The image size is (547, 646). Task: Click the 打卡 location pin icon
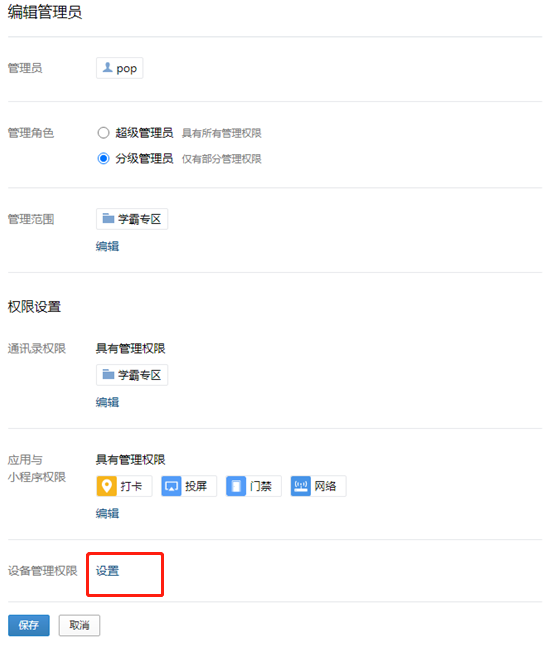click(x=107, y=486)
